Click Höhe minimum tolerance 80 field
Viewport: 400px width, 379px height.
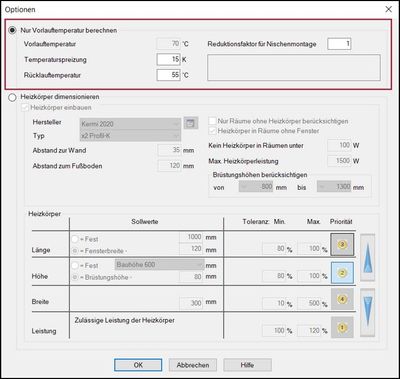(x=274, y=276)
